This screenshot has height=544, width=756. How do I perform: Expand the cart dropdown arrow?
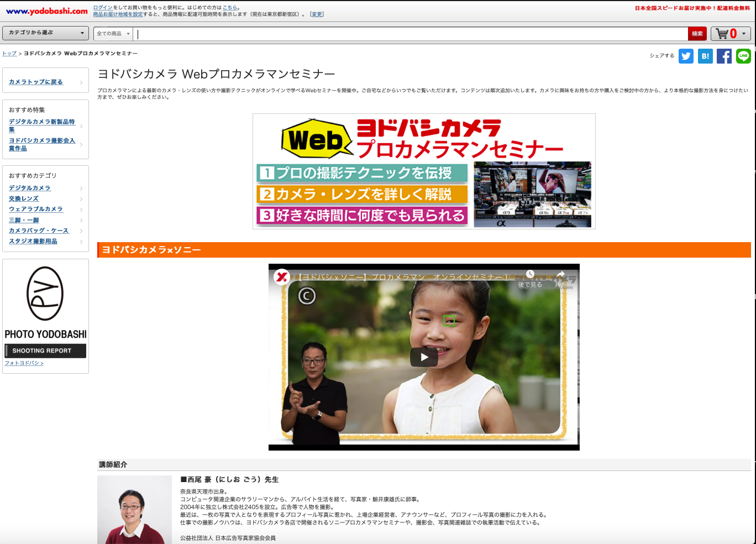(x=744, y=34)
